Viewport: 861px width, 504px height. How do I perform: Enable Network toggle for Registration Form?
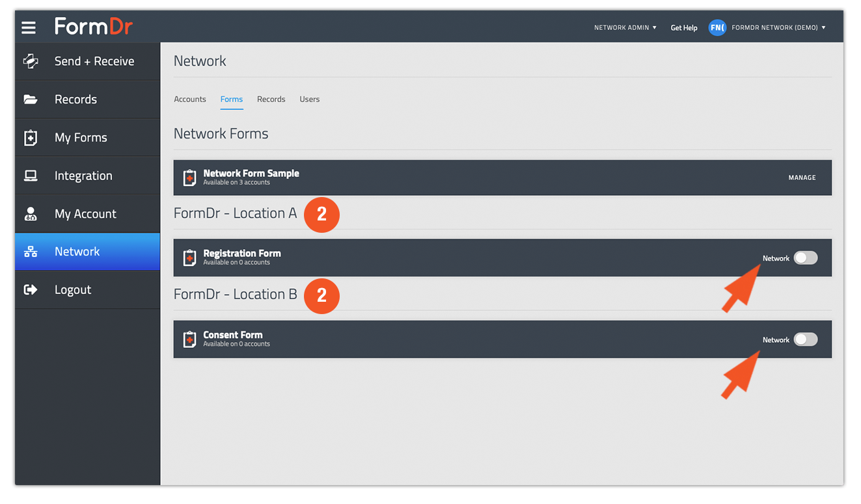tap(806, 258)
